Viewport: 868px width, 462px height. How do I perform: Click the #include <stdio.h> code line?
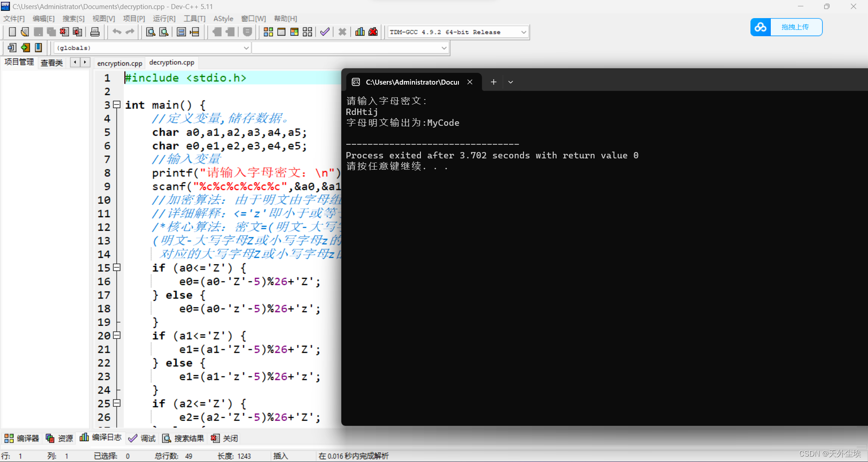186,78
